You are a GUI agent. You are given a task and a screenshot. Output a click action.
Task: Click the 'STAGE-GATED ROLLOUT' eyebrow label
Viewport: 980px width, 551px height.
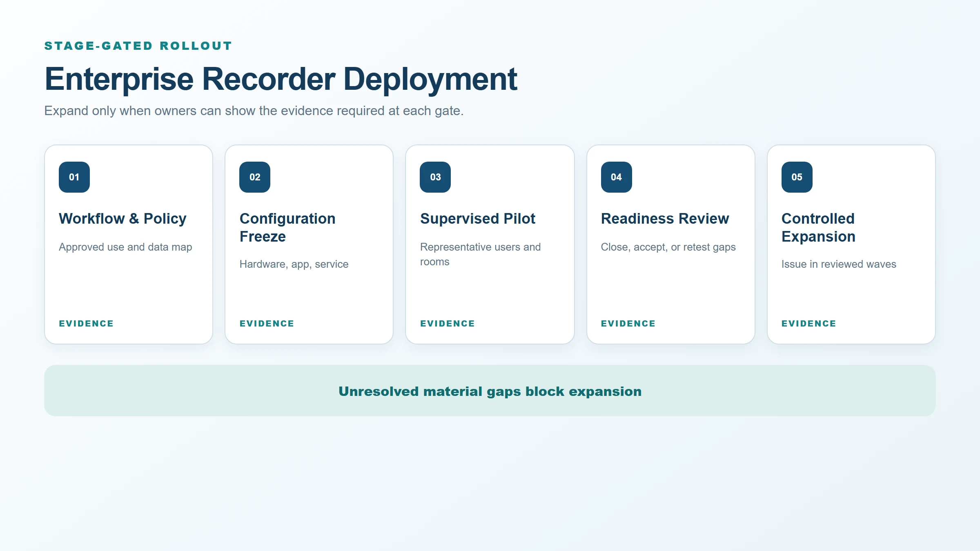tap(138, 46)
